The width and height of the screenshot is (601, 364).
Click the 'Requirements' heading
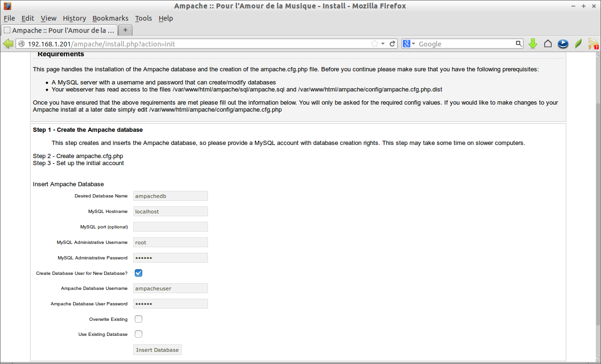(61, 54)
